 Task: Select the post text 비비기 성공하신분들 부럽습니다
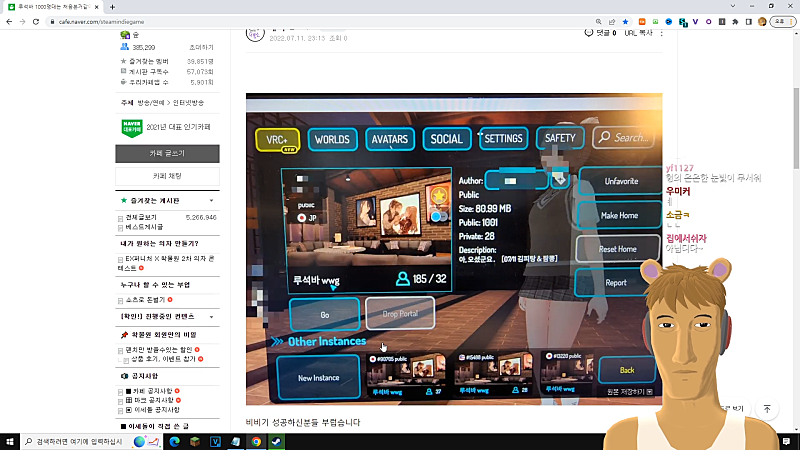point(303,422)
